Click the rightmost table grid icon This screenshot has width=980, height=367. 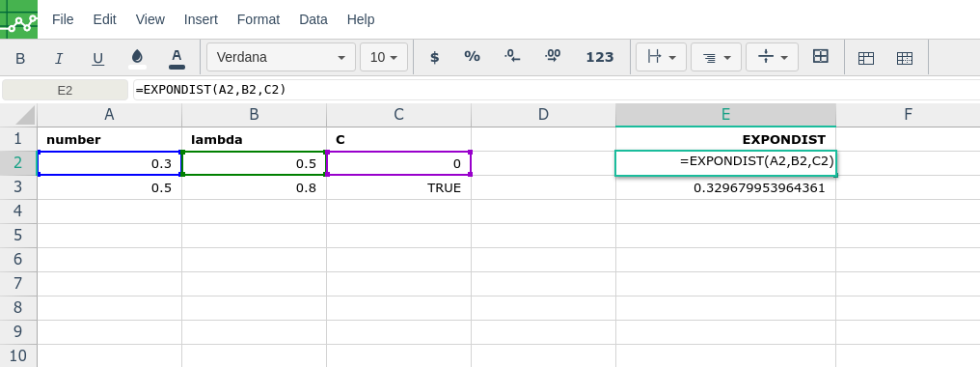coord(905,58)
